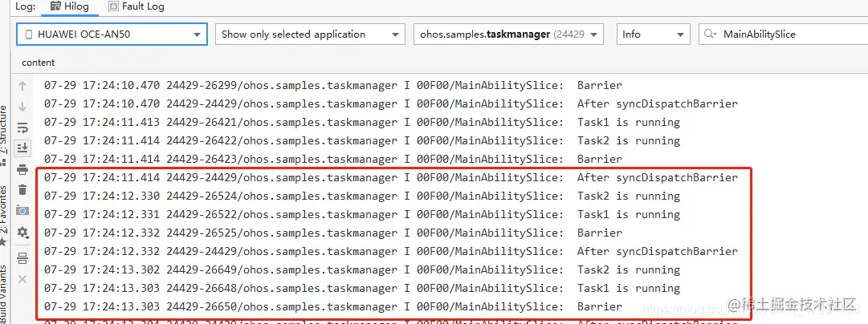Screen dimensions: 868x324
Task: Open the log settings gear menu
Action: pyautogui.click(x=22, y=232)
